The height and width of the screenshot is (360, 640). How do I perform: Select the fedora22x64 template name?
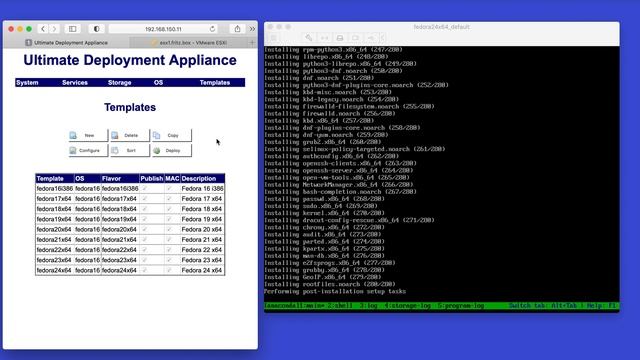(x=54, y=250)
